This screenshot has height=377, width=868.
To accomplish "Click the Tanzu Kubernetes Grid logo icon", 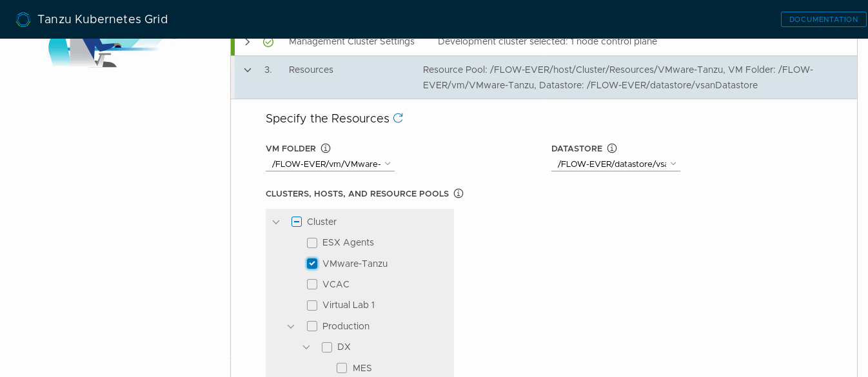I will 23,19.
